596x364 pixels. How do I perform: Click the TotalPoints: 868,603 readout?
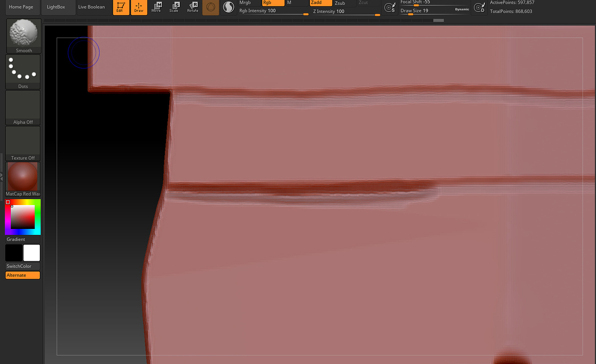(511, 11)
